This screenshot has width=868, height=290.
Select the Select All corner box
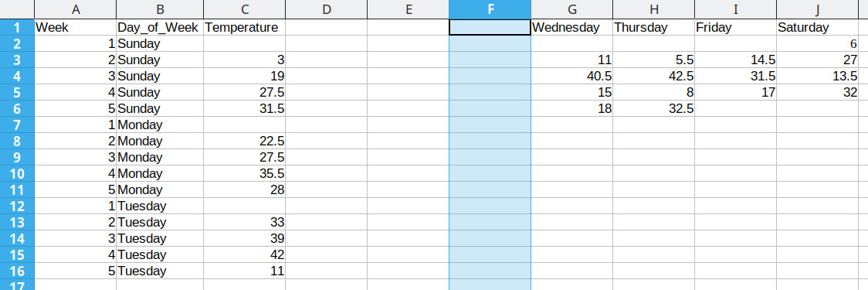(17, 9)
